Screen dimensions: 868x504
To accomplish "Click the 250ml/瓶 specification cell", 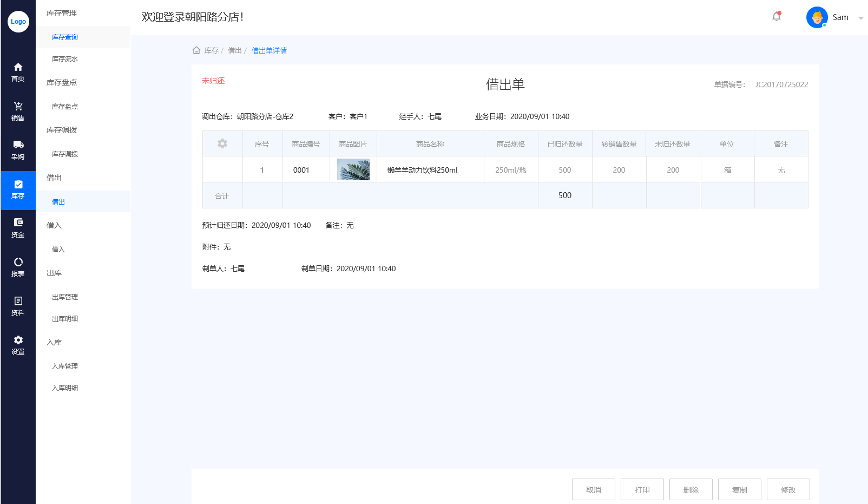I will click(511, 169).
